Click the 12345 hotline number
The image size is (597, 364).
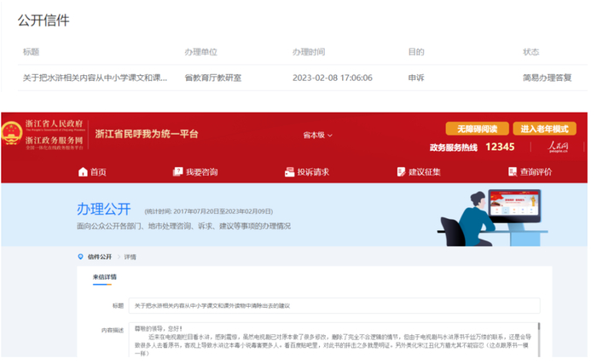coord(500,147)
